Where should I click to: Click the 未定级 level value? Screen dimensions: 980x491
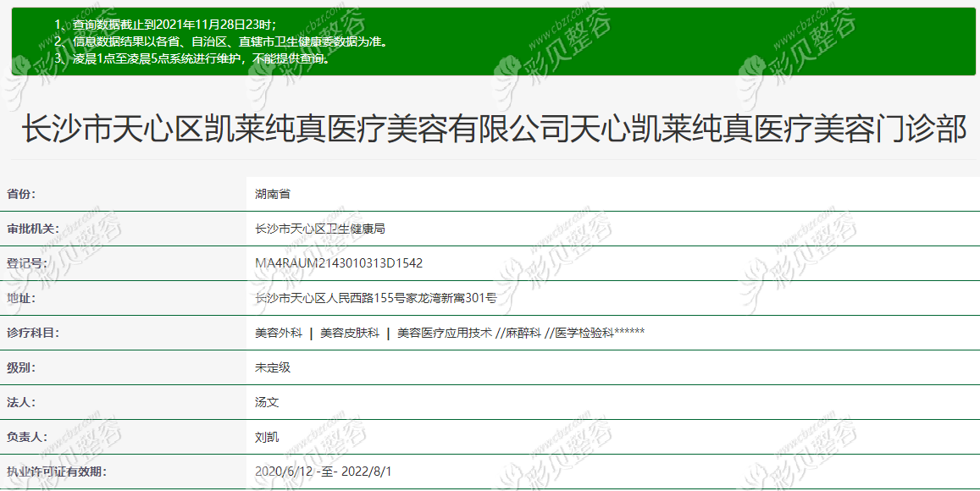pyautogui.click(x=273, y=367)
